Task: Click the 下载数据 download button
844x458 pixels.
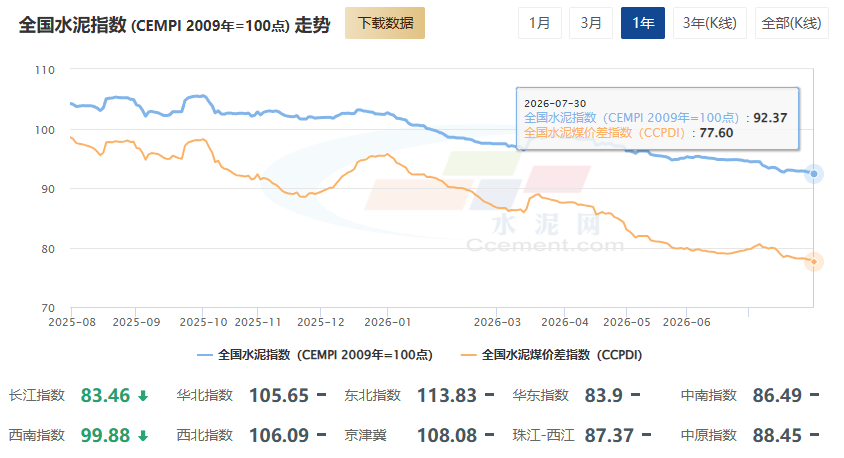Action: click(385, 23)
